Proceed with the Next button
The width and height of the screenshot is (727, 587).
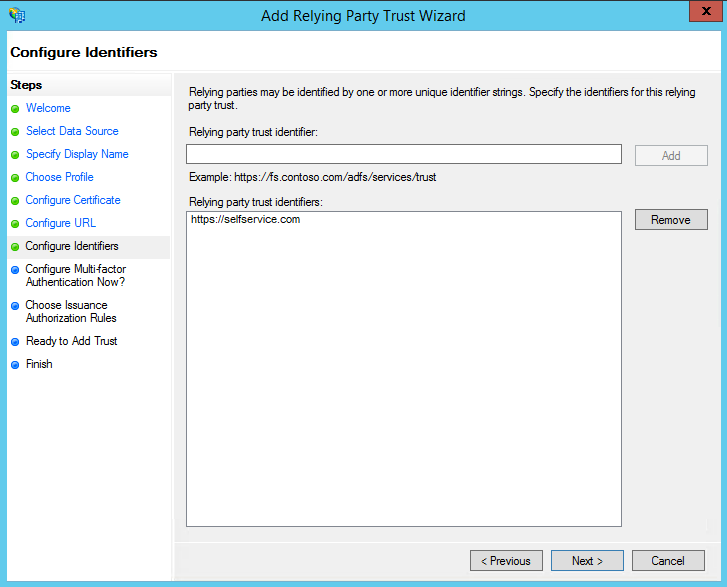coord(587,561)
